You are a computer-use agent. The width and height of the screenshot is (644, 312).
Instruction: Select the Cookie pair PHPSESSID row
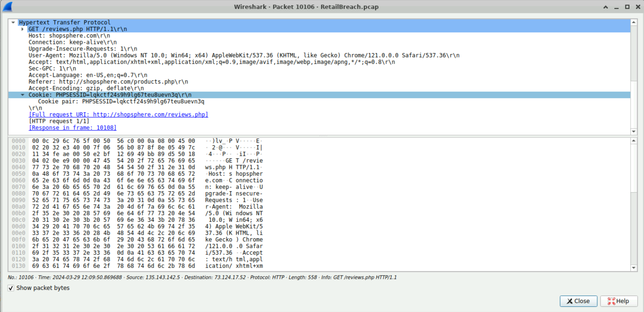121,101
